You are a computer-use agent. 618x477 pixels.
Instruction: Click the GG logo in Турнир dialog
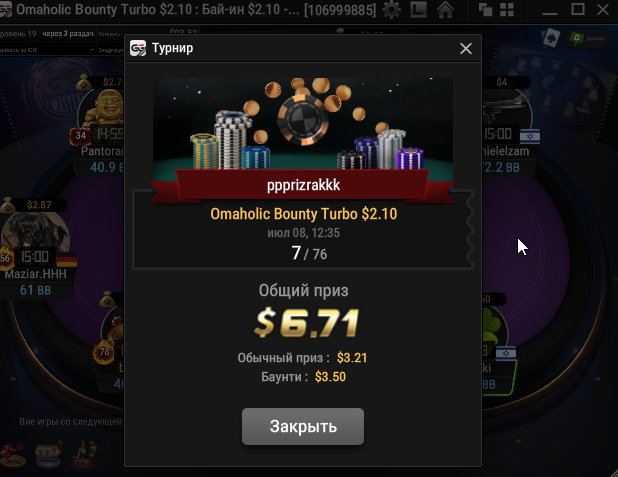coord(138,48)
